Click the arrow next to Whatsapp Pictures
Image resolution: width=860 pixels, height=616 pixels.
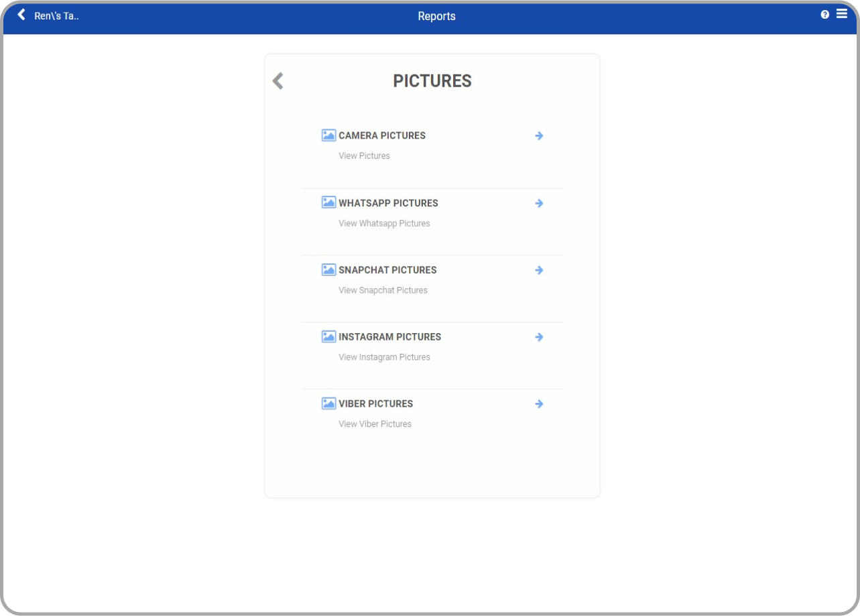point(539,203)
